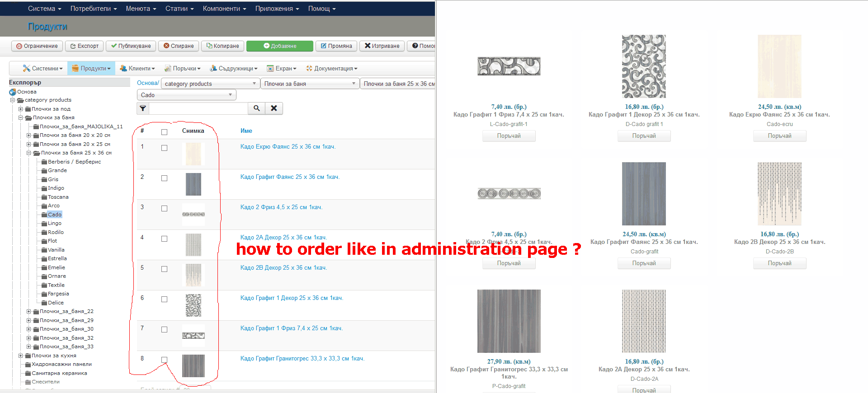The width and height of the screenshot is (868, 393).
Task: Expand the Плочки за кухня tree node
Action: point(20,356)
